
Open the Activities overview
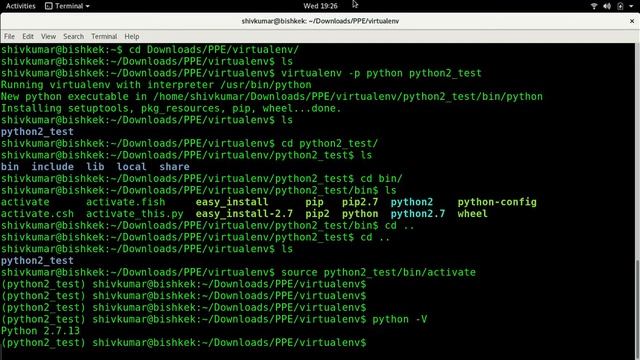(x=20, y=6)
